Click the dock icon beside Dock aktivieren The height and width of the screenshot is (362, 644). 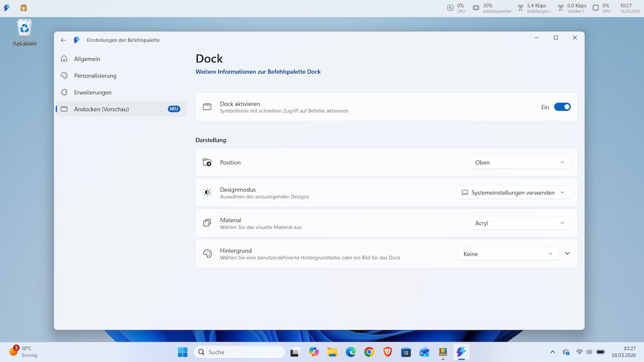[x=207, y=107]
